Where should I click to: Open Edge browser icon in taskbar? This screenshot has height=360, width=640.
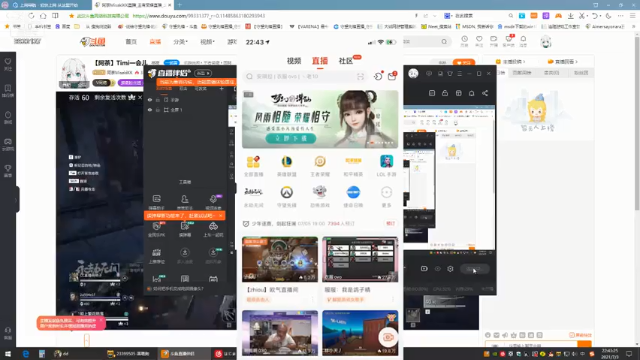click(x=26, y=354)
